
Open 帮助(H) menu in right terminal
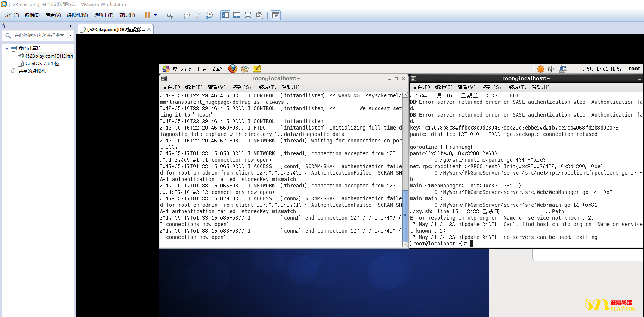pyautogui.click(x=540, y=87)
